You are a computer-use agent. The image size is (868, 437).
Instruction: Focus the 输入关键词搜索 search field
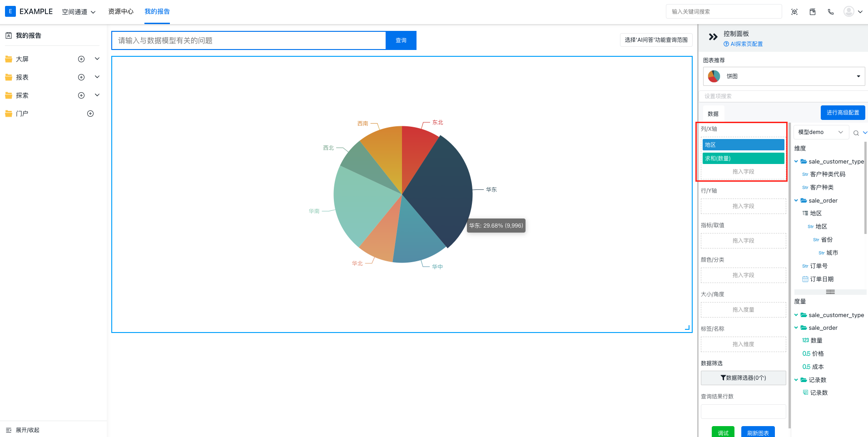724,12
